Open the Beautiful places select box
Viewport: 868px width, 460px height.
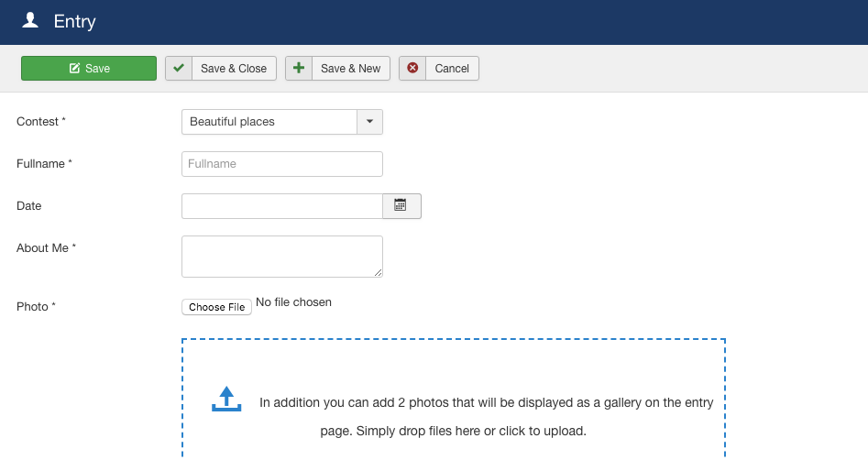tap(269, 122)
